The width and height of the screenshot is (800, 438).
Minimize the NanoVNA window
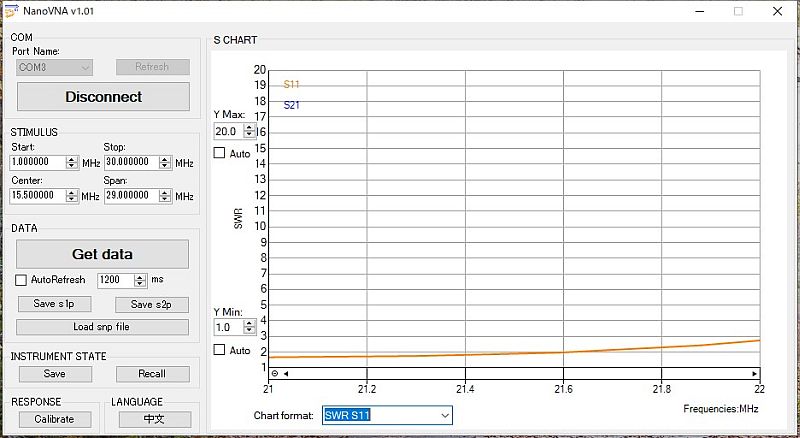click(x=692, y=11)
